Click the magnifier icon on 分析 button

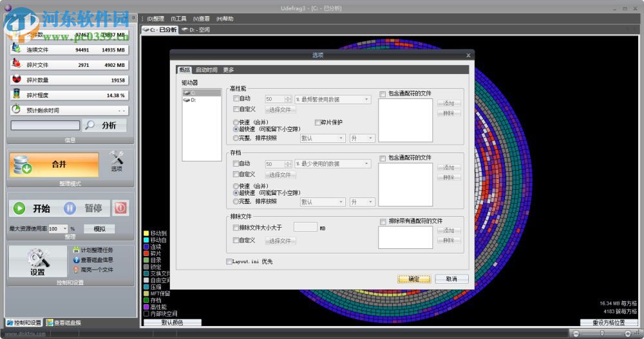point(90,125)
